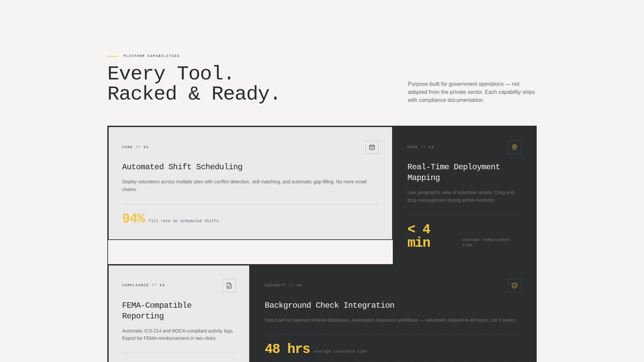644x362 pixels.
Task: Click the calendar icon on Automated Shift Scheduling card
Action: (x=372, y=147)
